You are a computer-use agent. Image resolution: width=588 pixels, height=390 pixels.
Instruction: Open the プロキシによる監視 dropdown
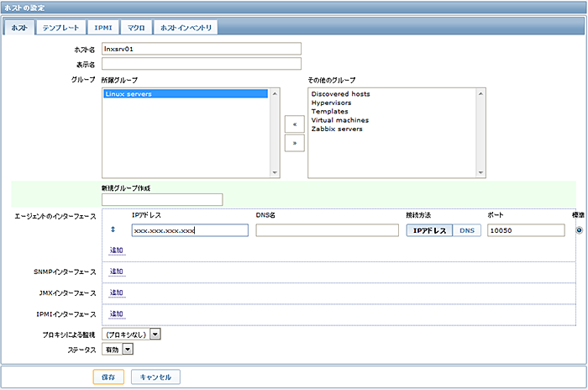[155, 334]
